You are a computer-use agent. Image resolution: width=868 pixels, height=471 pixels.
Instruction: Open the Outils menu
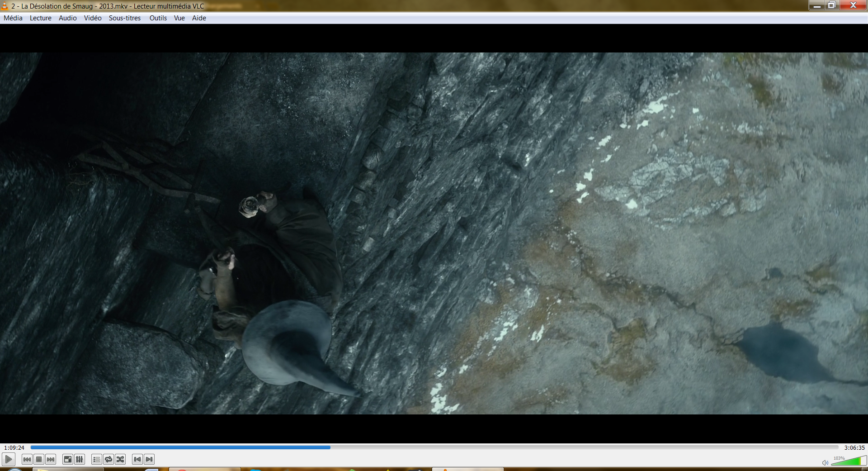pyautogui.click(x=158, y=18)
